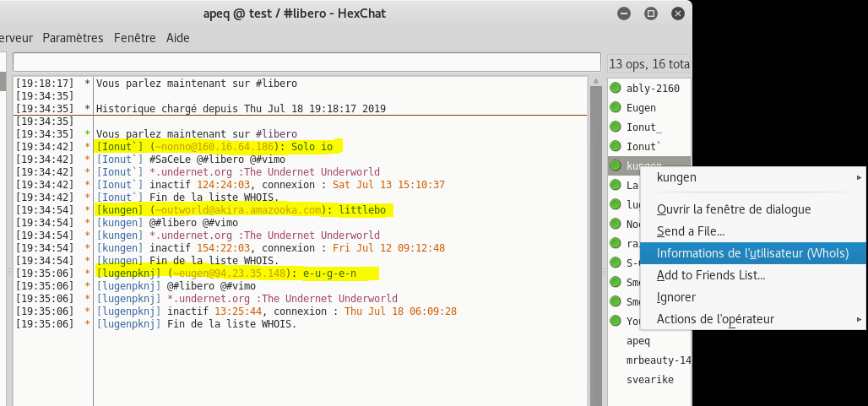Expand the Actions de l'opérateur submenu
868x406 pixels.
click(x=753, y=319)
